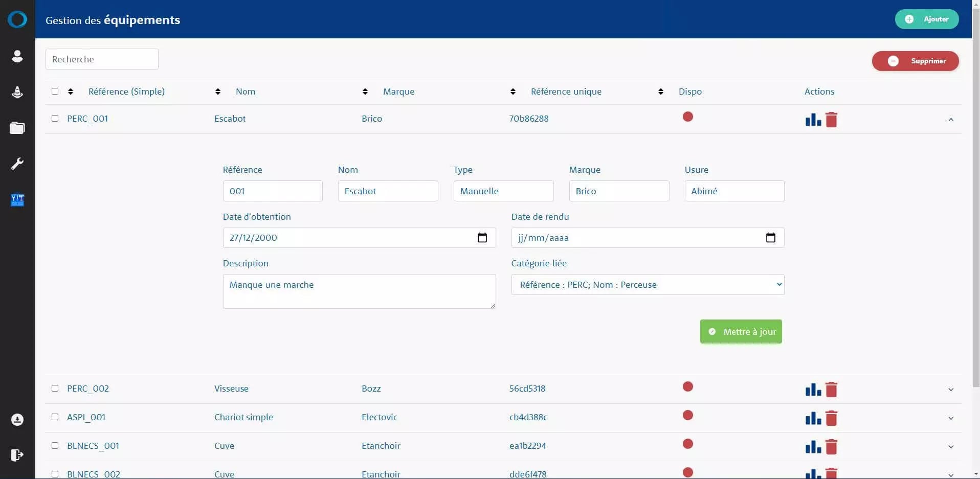980x479 pixels.
Task: Check the BLNECS_001 row checkbox
Action: coord(55,446)
